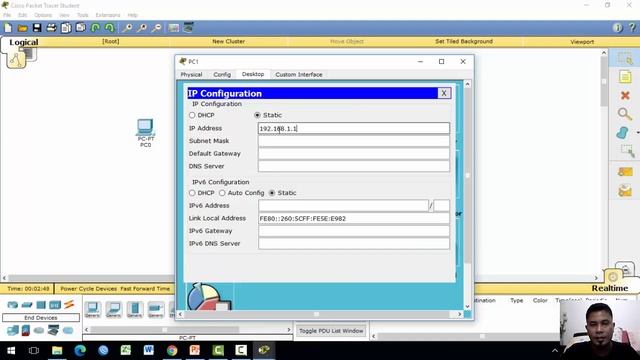Image resolution: width=640 pixels, height=360 pixels.
Task: Click the Network Information icon
Action: pos(618,28)
